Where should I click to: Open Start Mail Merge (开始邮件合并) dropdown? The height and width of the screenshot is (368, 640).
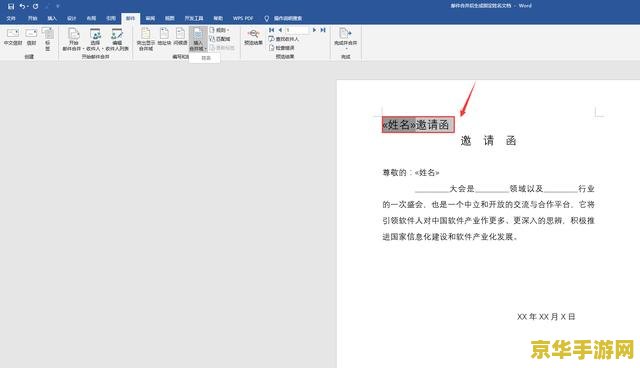(x=73, y=39)
